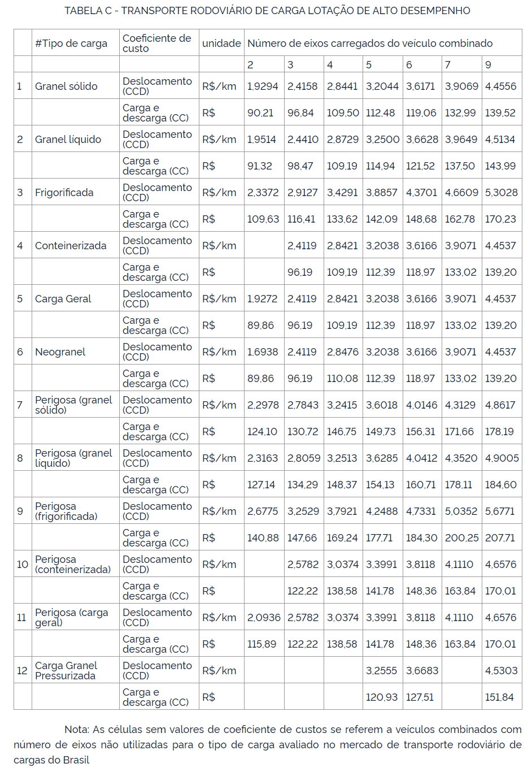Select the axle count 9 header cell

pos(502,64)
